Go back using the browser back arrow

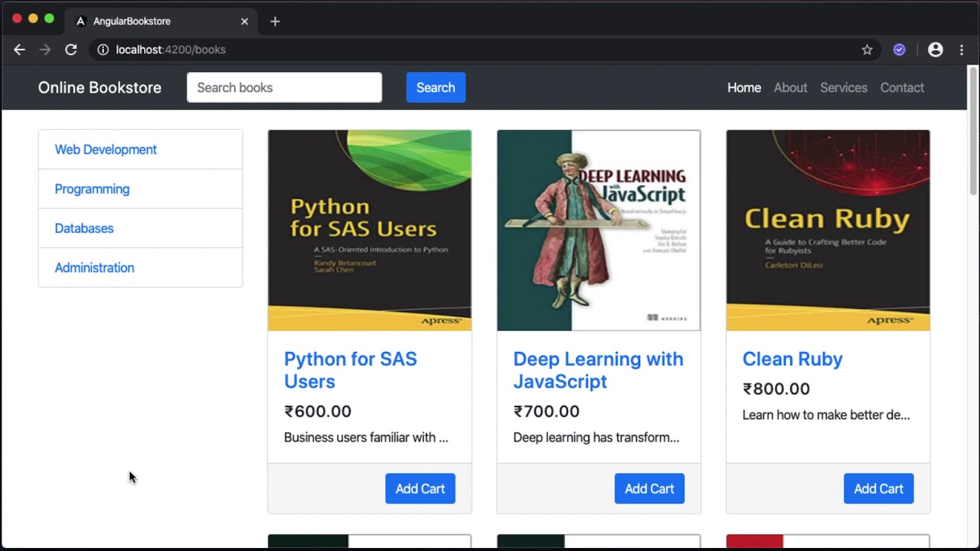pyautogui.click(x=20, y=50)
